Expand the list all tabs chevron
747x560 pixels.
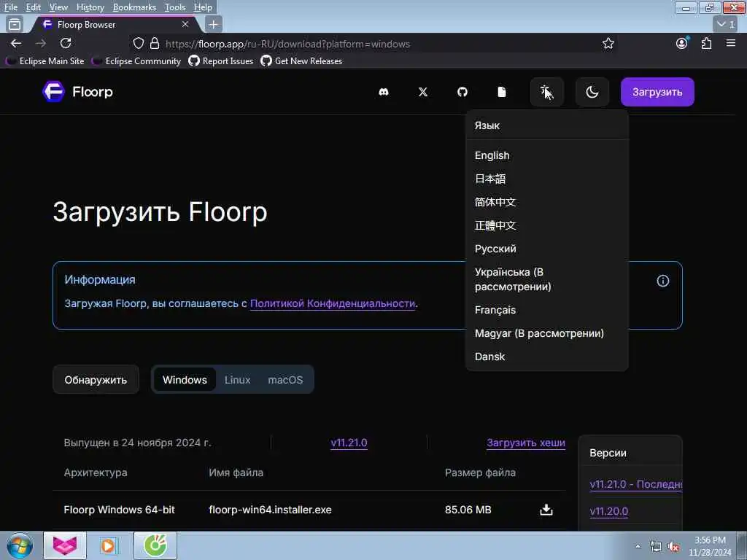(x=725, y=24)
